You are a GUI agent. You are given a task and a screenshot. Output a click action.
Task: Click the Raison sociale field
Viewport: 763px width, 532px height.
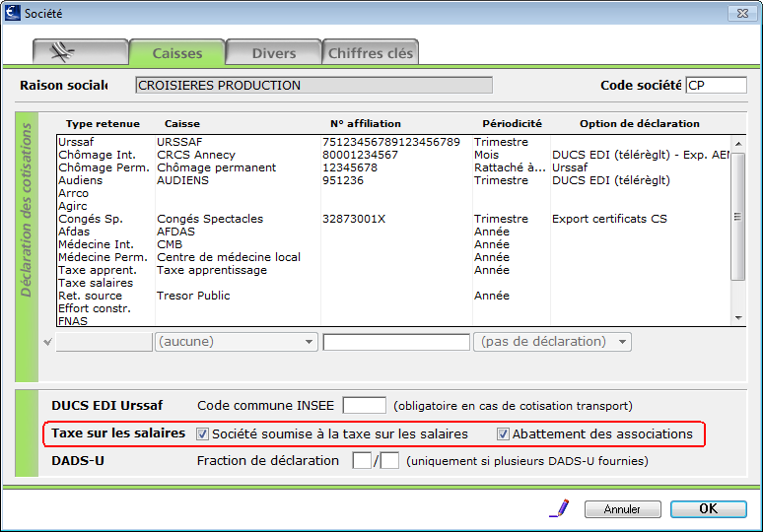tap(313, 85)
